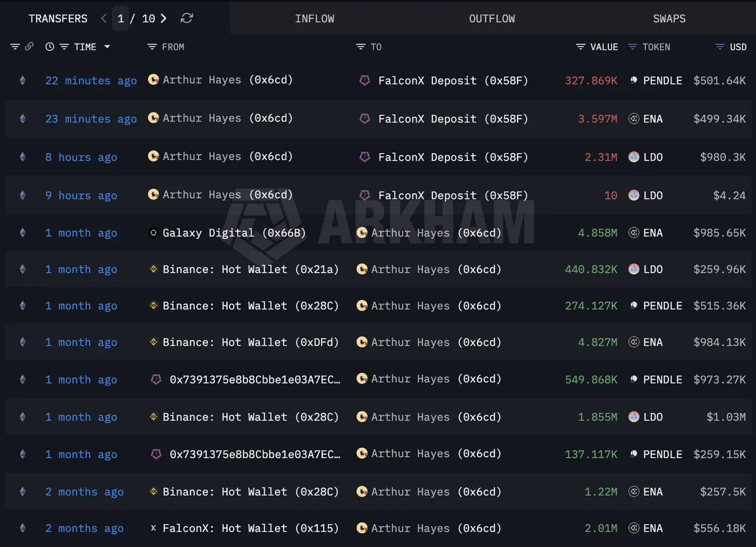Click LDO token in 2.31M row
This screenshot has width=756, height=547.
[x=653, y=157]
